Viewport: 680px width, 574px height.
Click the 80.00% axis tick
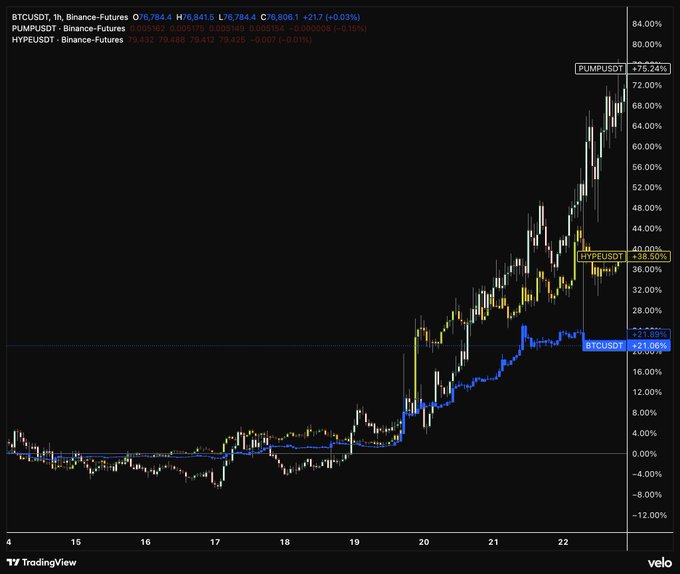click(647, 44)
